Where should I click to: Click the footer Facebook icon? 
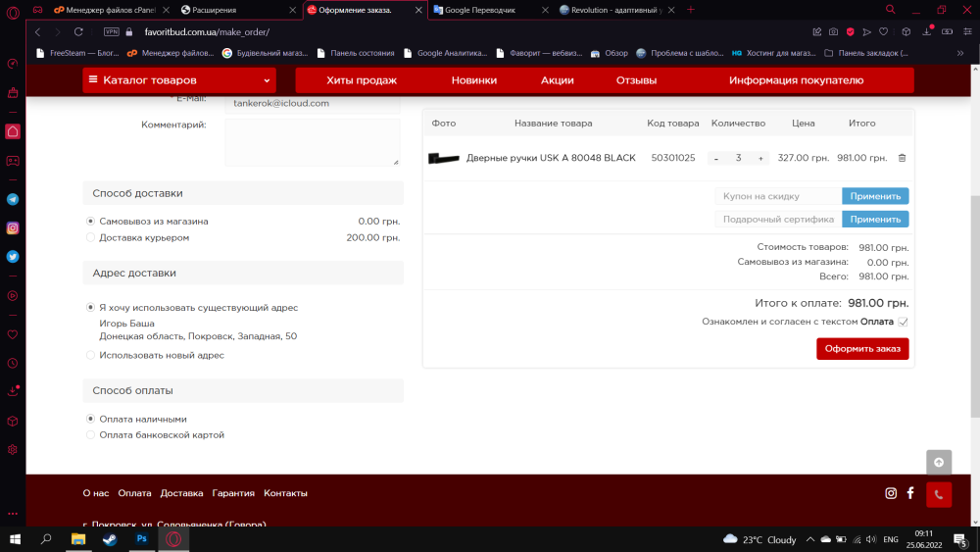(x=909, y=493)
